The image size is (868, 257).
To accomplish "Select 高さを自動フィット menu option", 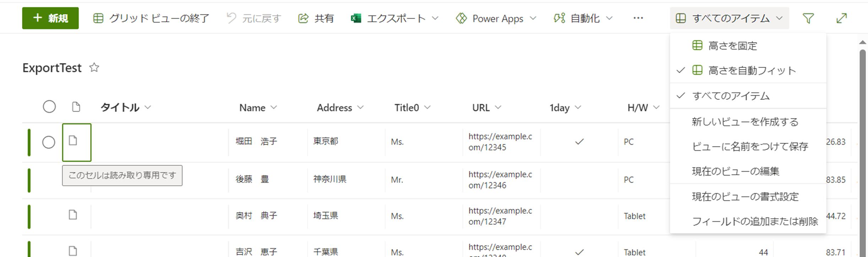I will (x=748, y=70).
